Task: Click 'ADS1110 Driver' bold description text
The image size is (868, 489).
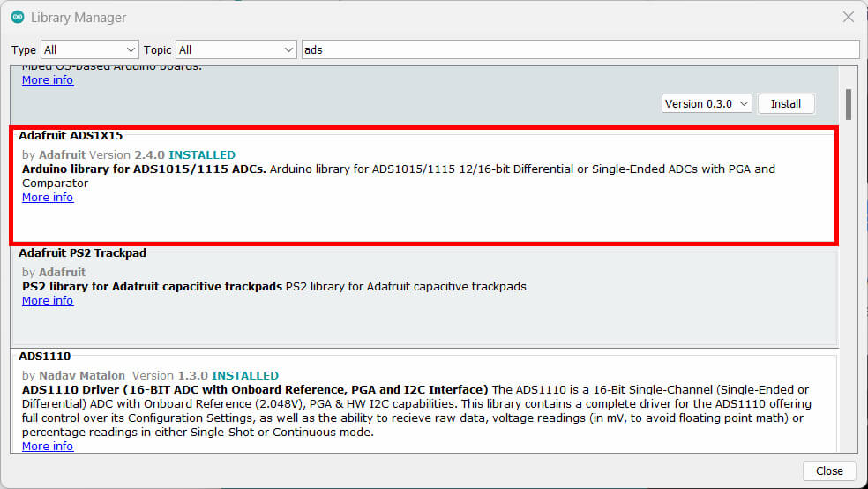Action: (x=255, y=389)
